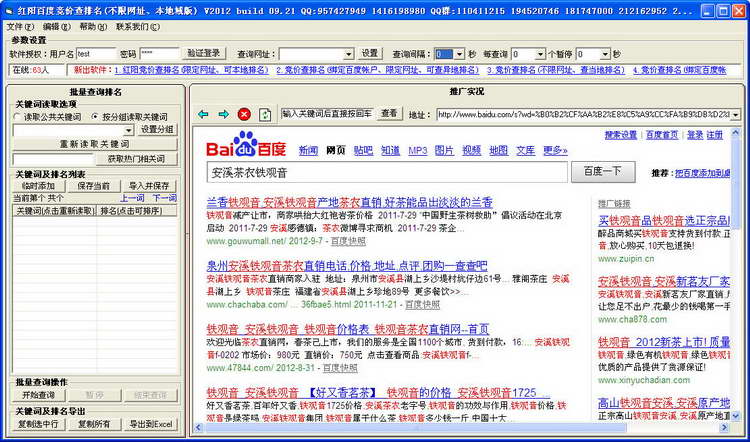Click the Baidu logo
The image size is (750, 442).
click(246, 144)
